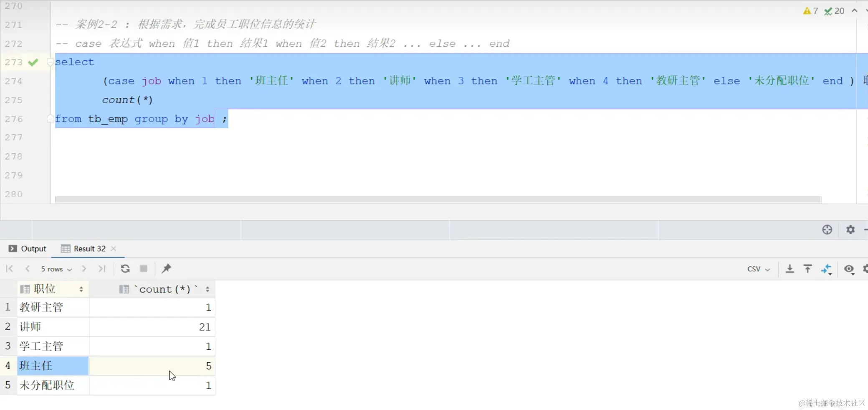Select result row number 5
Screen dimensions: 868x410
[x=8, y=385]
